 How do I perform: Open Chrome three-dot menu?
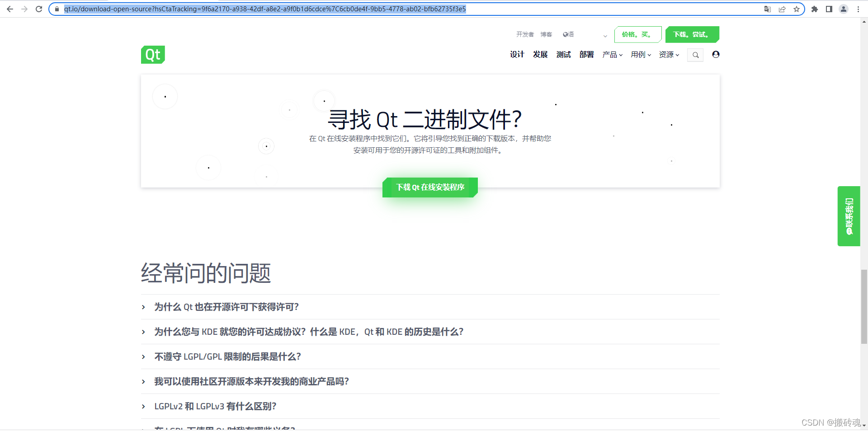pos(858,9)
